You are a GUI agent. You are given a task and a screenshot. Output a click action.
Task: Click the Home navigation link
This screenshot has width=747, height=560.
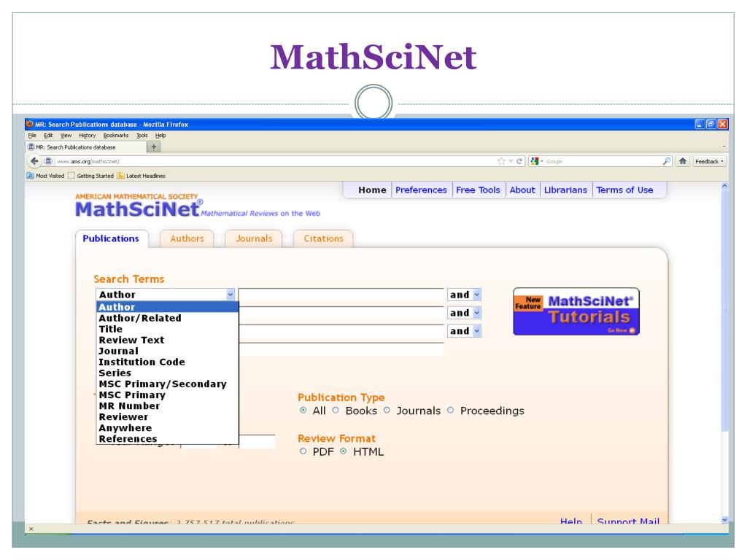372,190
